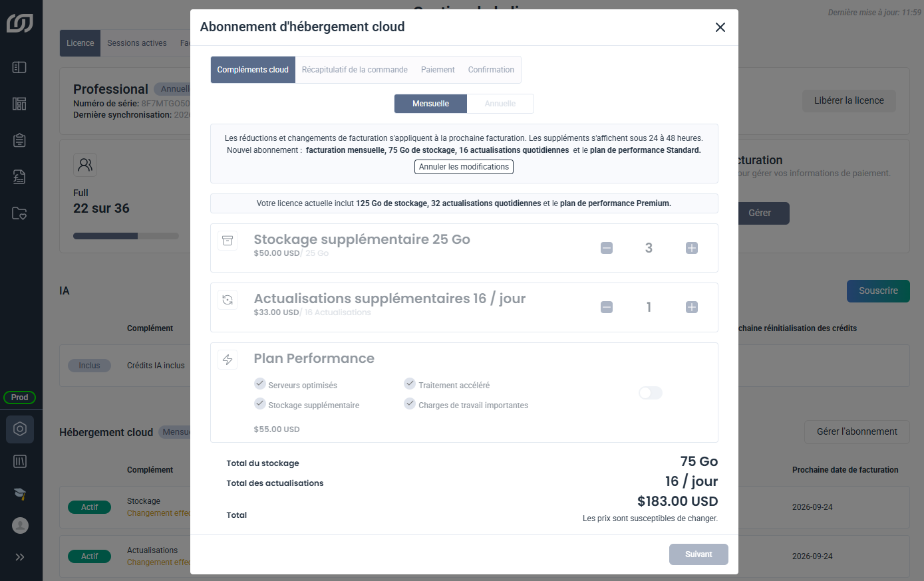Click the storage archive box icon
Screen dimensions: 924x581
(x=228, y=241)
